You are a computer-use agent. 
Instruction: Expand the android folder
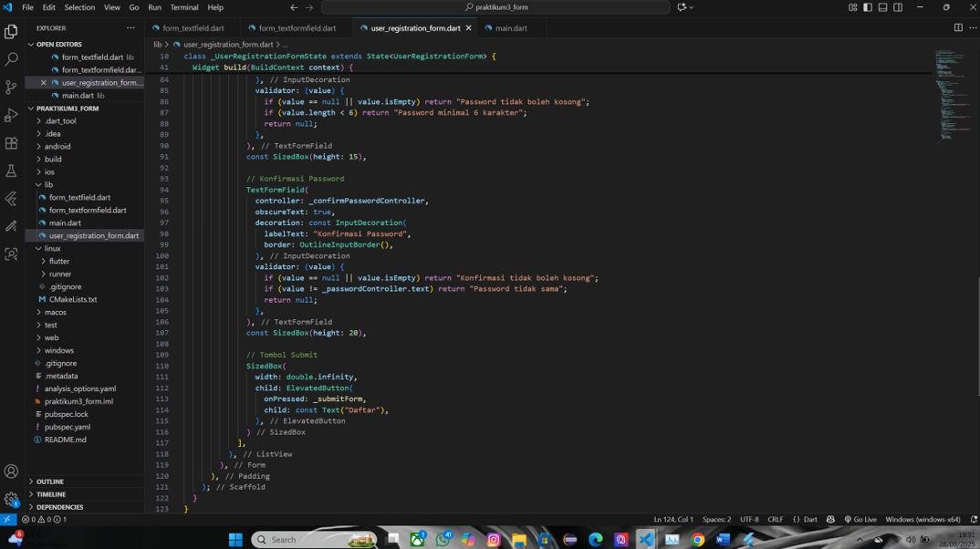point(57,146)
